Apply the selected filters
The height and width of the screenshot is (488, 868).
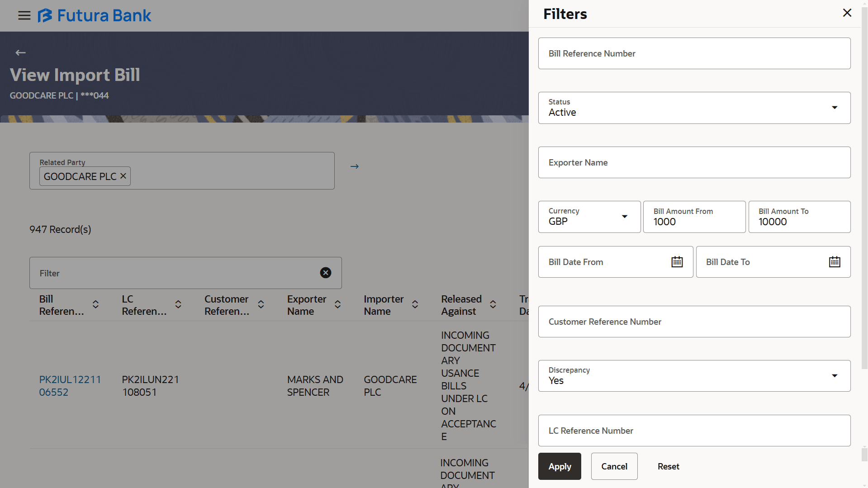tap(559, 466)
